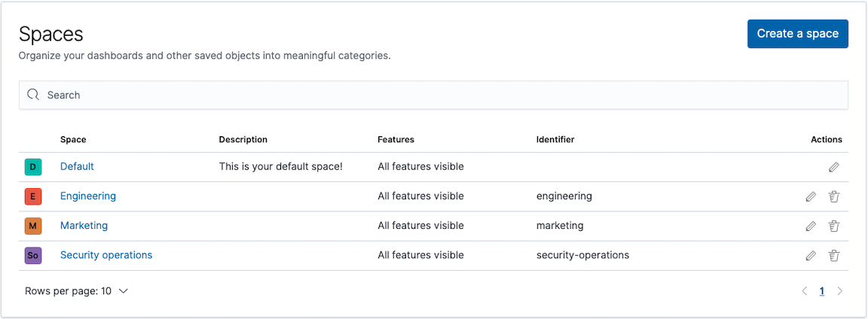Click the purple So space avatar

tap(32, 256)
